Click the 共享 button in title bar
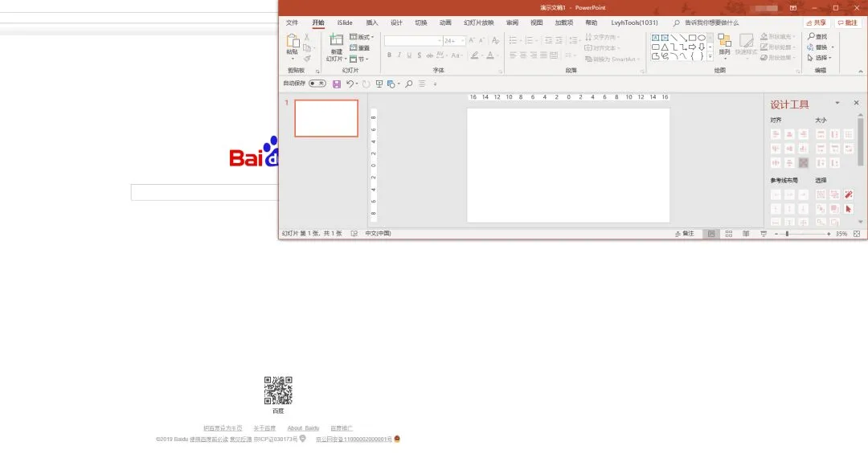Viewport: 868px width, 466px height. [818, 22]
